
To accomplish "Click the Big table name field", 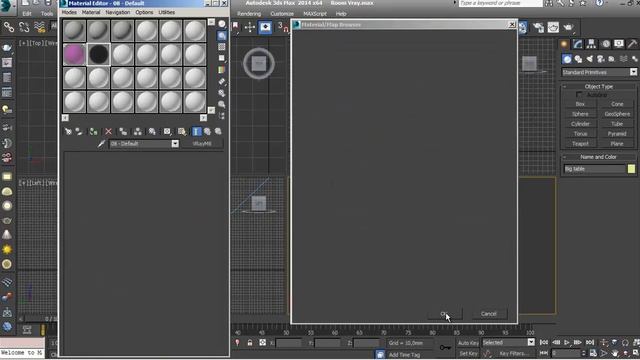I will 594,169.
